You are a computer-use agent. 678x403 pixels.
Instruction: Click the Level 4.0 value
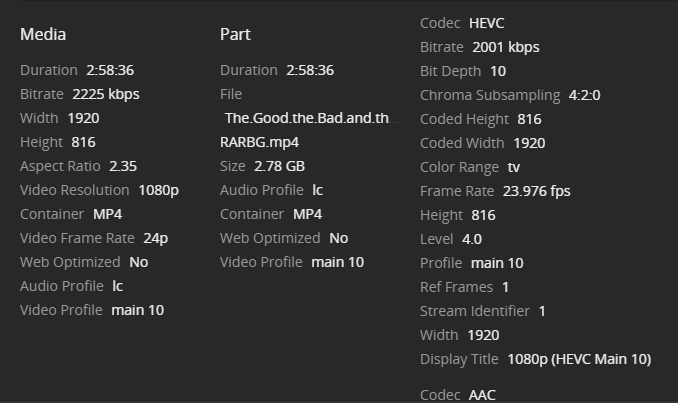coord(472,239)
